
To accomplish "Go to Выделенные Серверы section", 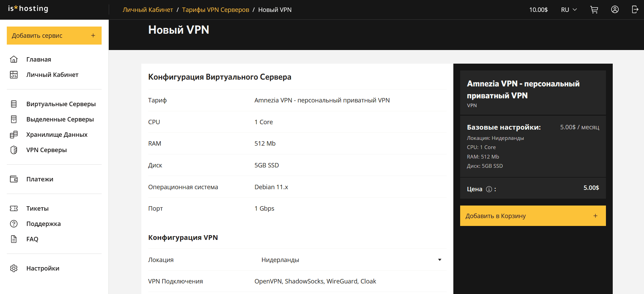I will pyautogui.click(x=60, y=119).
